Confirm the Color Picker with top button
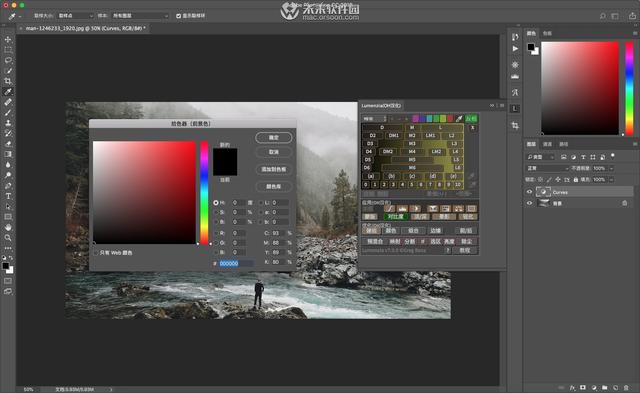The image size is (640, 393). click(273, 138)
